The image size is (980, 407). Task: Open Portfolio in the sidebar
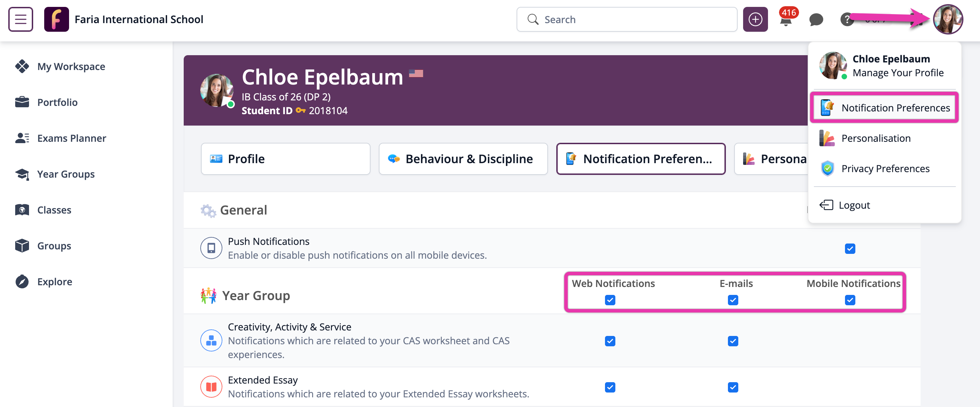coord(57,102)
